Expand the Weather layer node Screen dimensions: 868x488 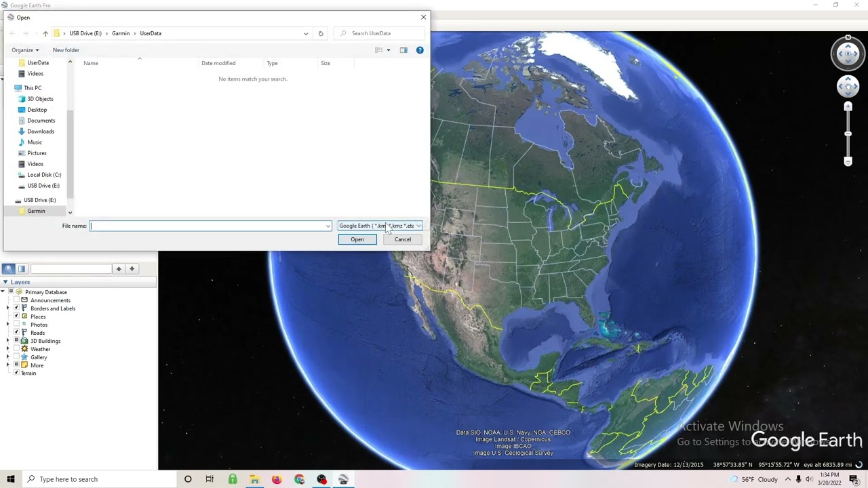pyautogui.click(x=8, y=349)
